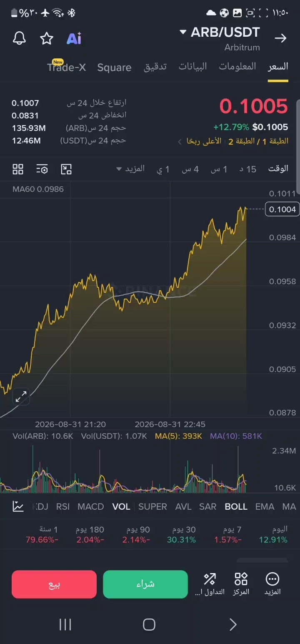The width and height of the screenshot is (300, 644).
Task: Select the الوقت time chart mode
Action: [278, 169]
